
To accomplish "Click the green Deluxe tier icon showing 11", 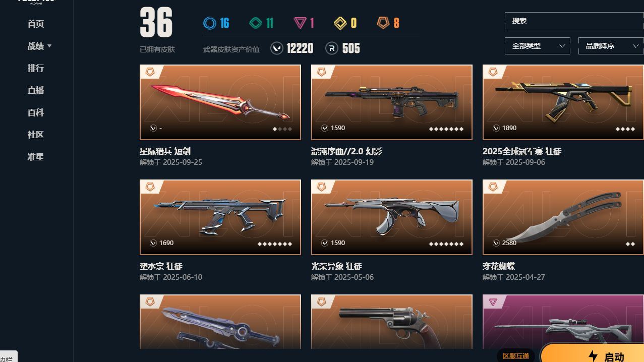I will coord(256,23).
